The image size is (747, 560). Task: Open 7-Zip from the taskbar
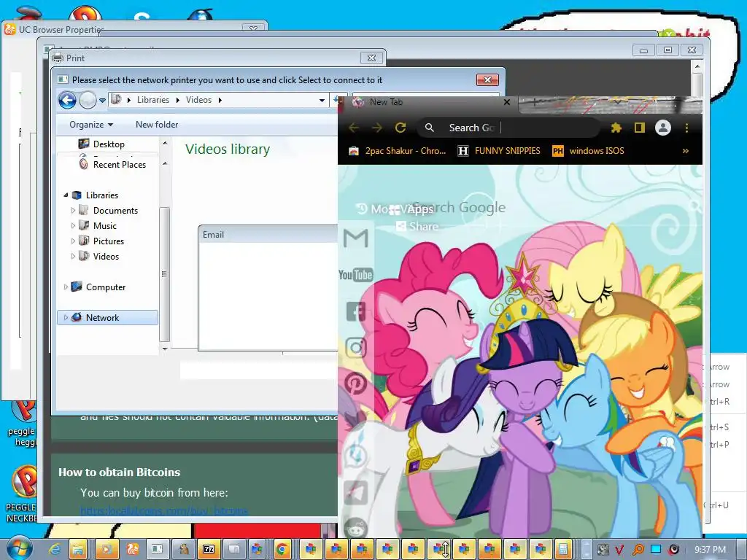[x=208, y=550]
